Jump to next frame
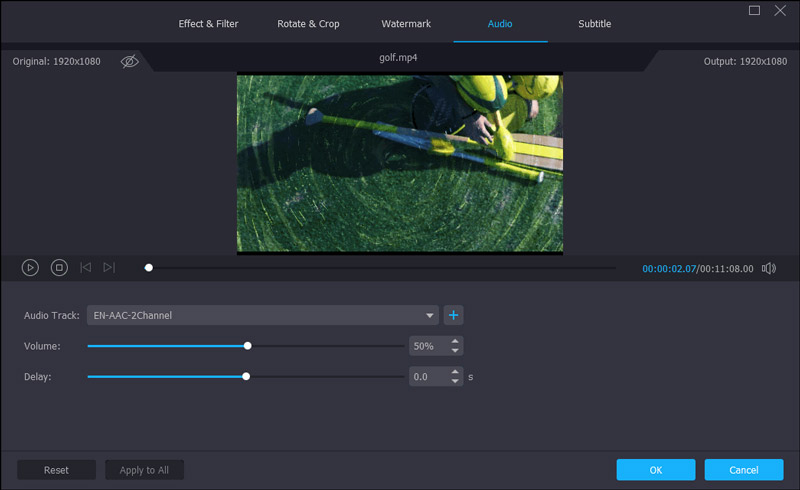800x490 pixels. (x=109, y=268)
